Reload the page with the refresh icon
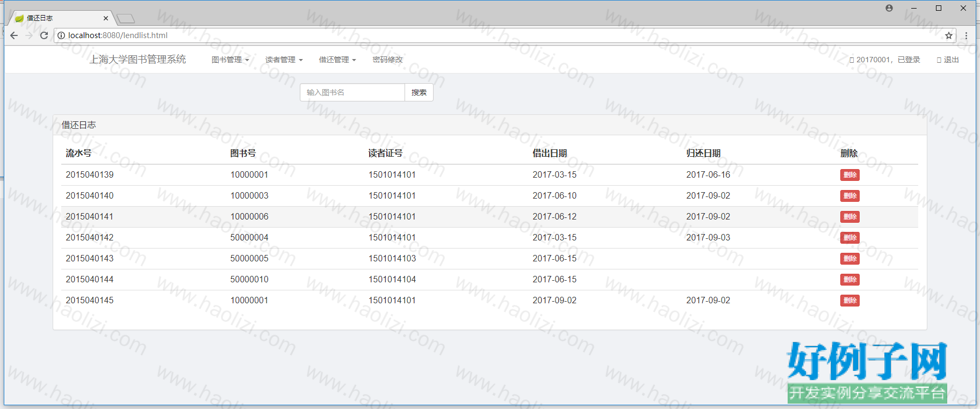980x409 pixels. point(44,35)
